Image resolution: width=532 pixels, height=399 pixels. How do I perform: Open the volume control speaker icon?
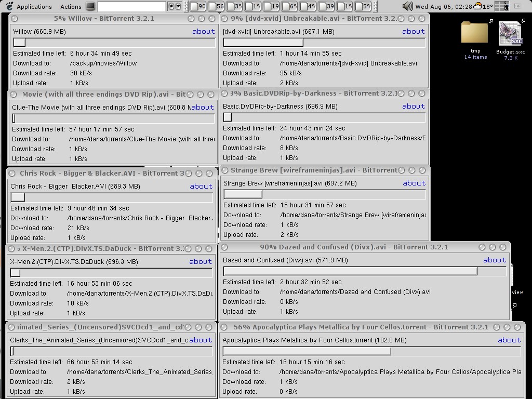click(407, 6)
